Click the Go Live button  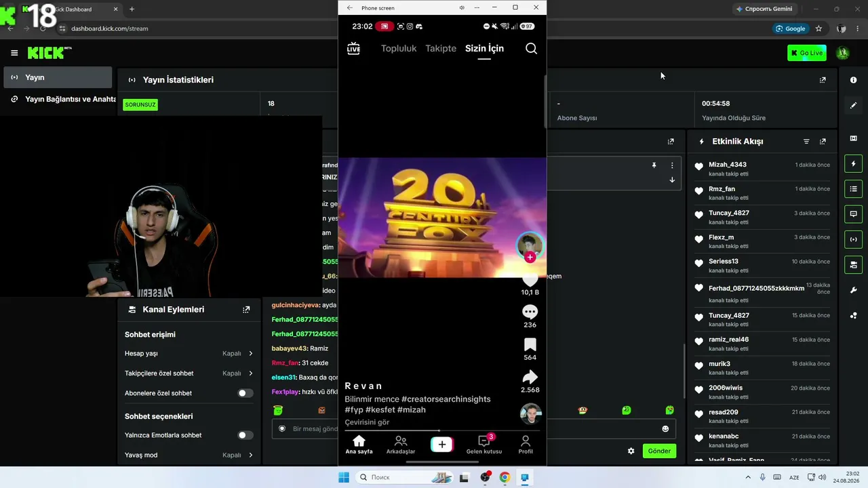(x=807, y=53)
